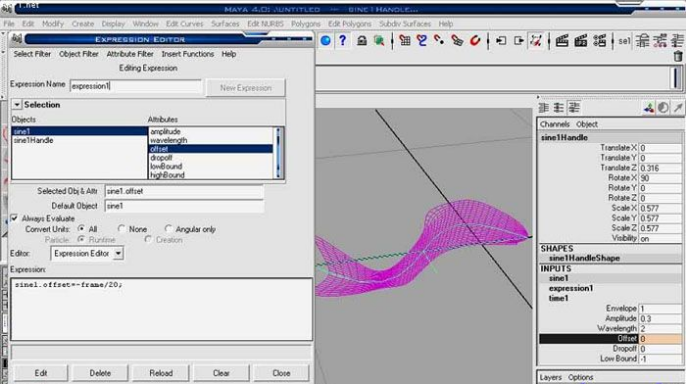Viewport: 694px width, 384px height.
Task: Click the red magnet make live icon
Action: 475,41
